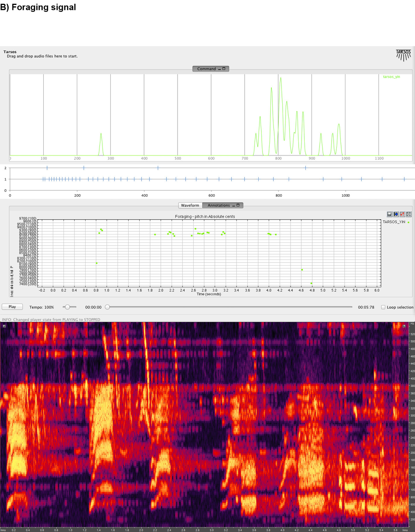The image size is (415, 532).
Task: Click the tallest histogram peak near 800
Action: pos(281,78)
